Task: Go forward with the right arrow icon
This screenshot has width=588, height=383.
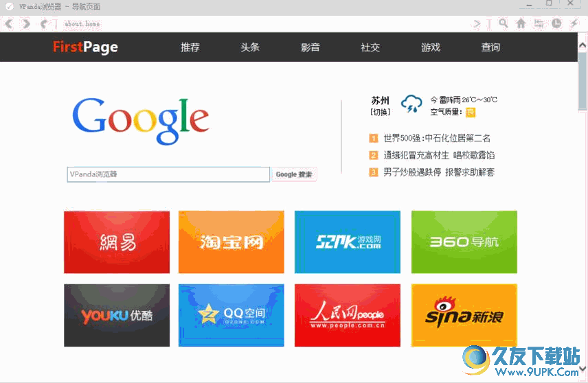Action: [x=26, y=24]
